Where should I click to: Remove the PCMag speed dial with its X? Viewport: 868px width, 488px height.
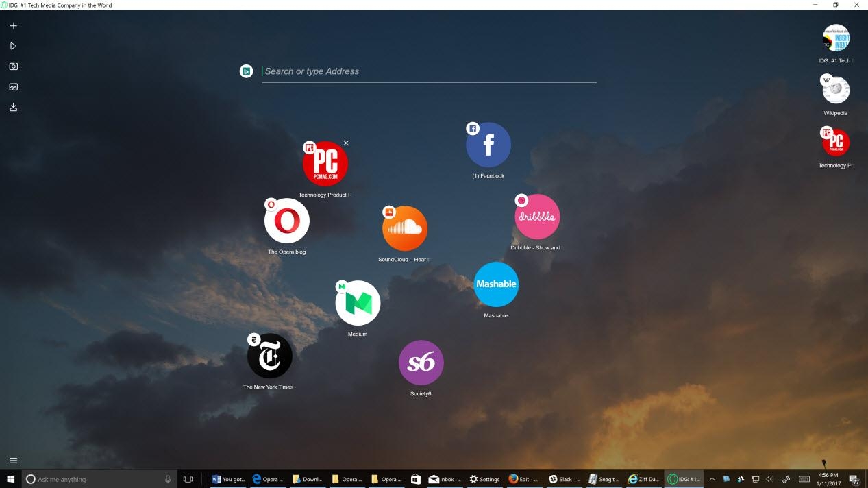[346, 143]
